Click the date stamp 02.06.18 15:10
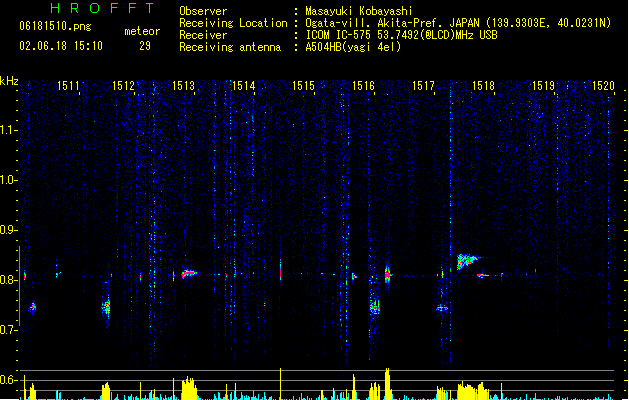 (61, 46)
